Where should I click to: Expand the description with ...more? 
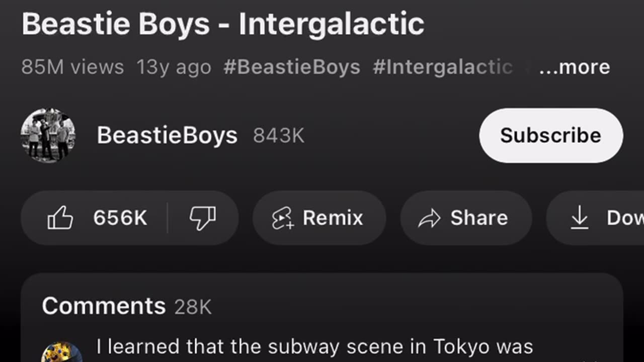tap(574, 67)
